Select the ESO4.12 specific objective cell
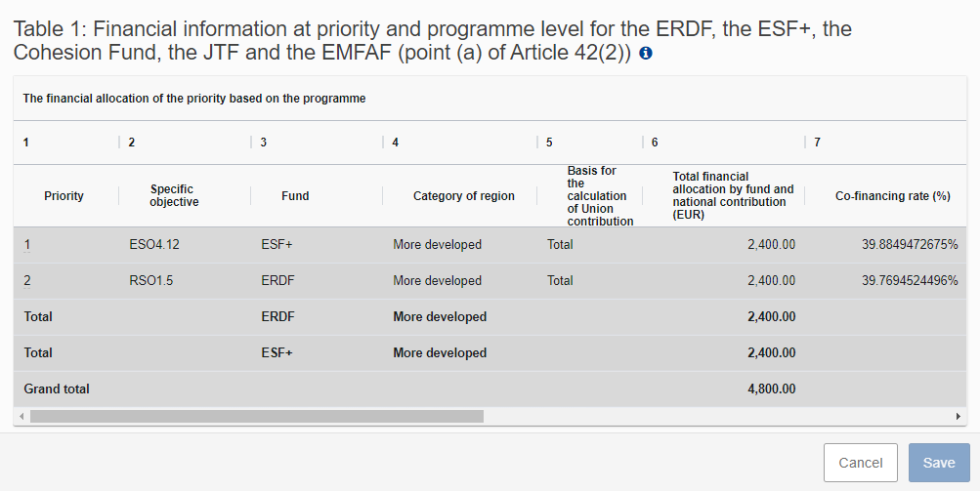 pos(154,245)
